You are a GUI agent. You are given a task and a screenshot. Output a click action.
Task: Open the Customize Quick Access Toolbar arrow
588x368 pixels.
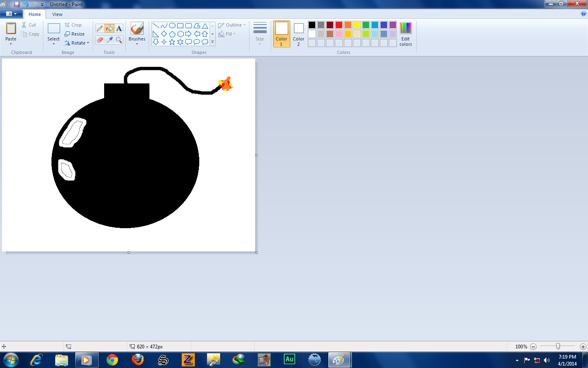coord(42,4)
